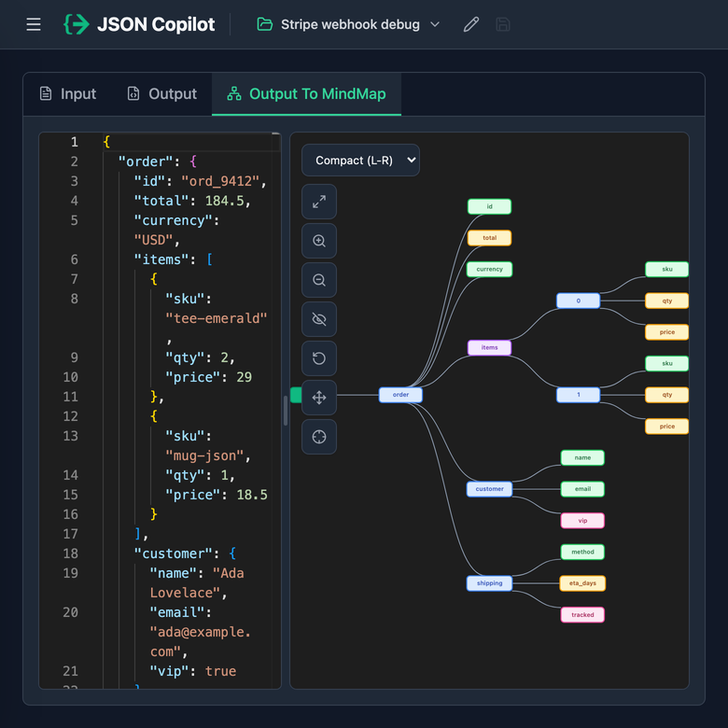Screen dimensions: 728x728
Task: Switch to the Input tab
Action: point(68,93)
